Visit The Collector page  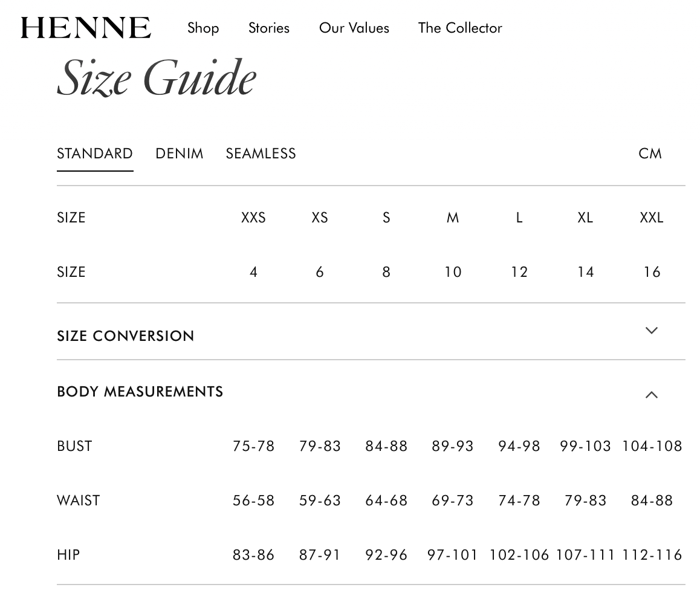(x=460, y=28)
